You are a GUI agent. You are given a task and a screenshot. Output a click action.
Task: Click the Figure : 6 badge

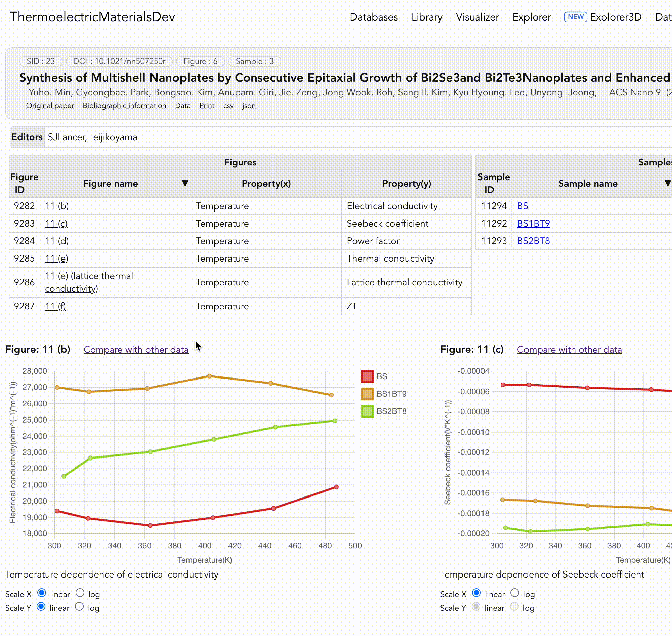[200, 62]
